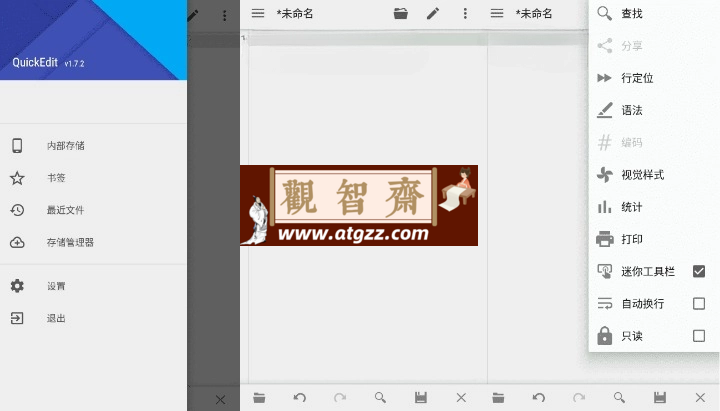Click the *未命名 title in the right editor screen
Screen dimensions: 720x411
534,14
